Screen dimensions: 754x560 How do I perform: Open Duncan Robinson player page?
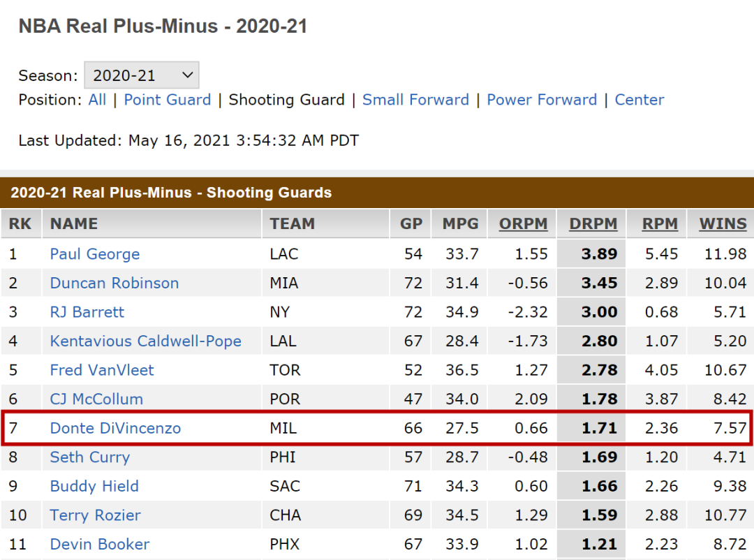click(x=114, y=283)
